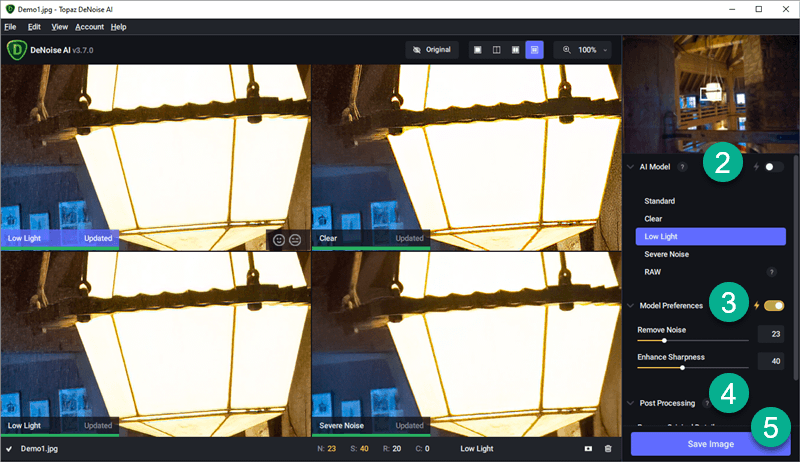Click the Demo1.jpg file name
This screenshot has width=800, height=462.
(x=39, y=449)
